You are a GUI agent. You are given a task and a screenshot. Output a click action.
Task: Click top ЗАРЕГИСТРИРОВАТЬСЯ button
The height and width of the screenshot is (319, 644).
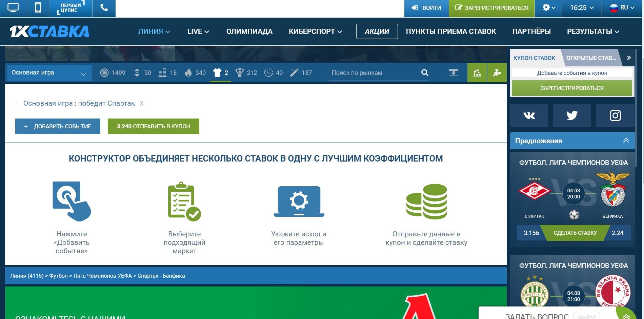point(492,8)
